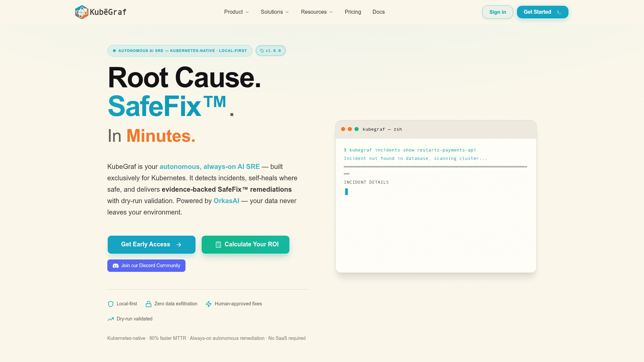Expand the Resources navigation dropdown

coord(317,12)
